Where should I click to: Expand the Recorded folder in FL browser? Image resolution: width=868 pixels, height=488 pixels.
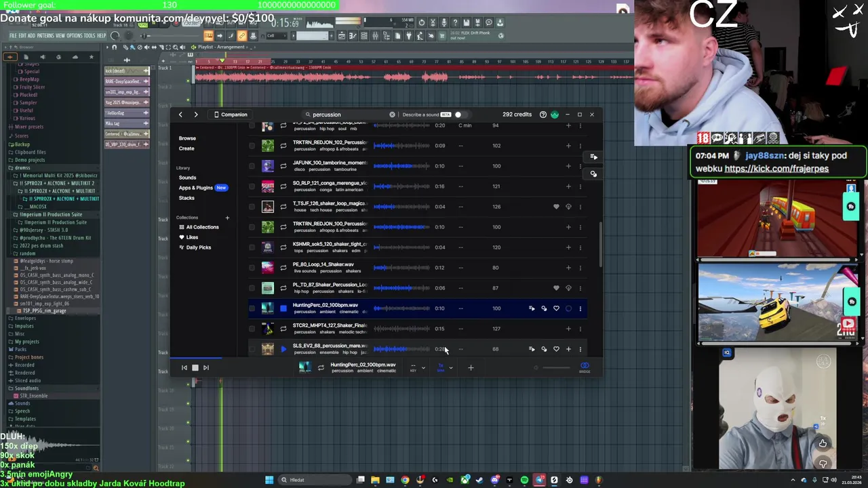coord(24,365)
